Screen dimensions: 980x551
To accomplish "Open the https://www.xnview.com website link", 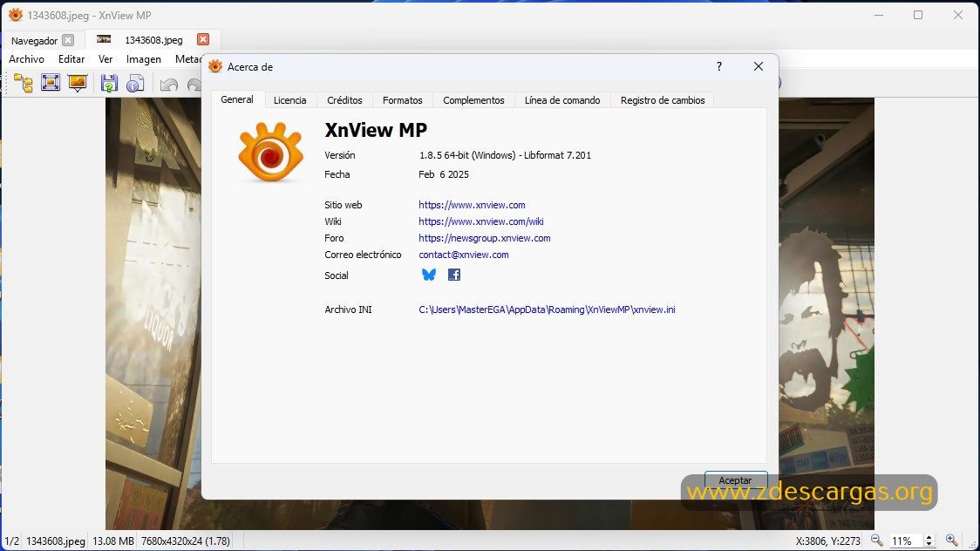I will [x=472, y=205].
